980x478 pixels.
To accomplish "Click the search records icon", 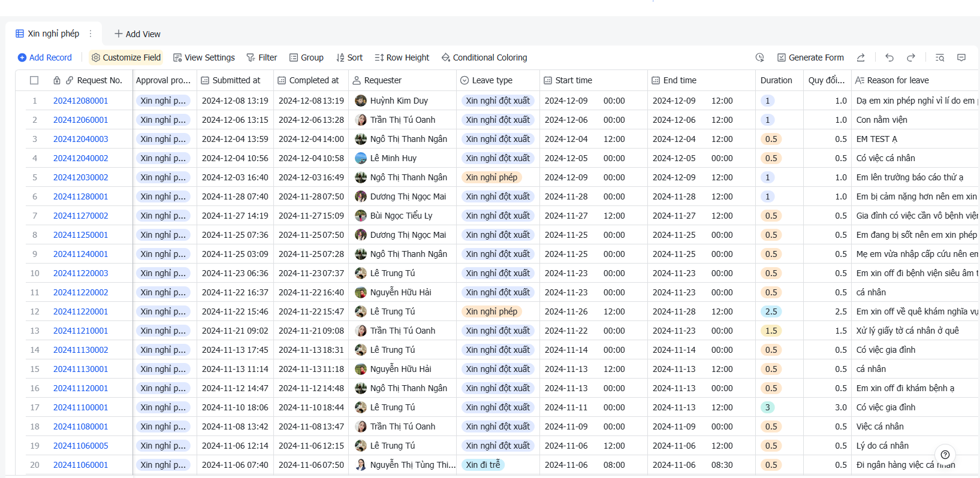I will (x=940, y=58).
